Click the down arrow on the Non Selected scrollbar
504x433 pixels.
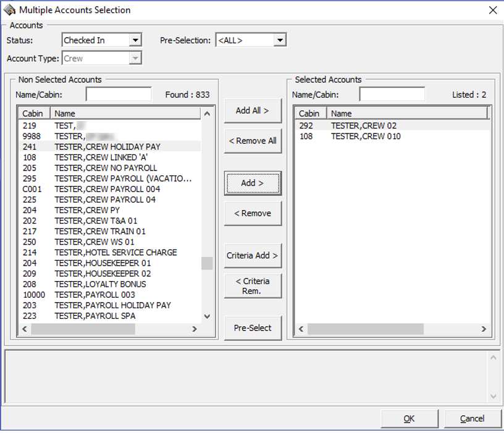[207, 317]
